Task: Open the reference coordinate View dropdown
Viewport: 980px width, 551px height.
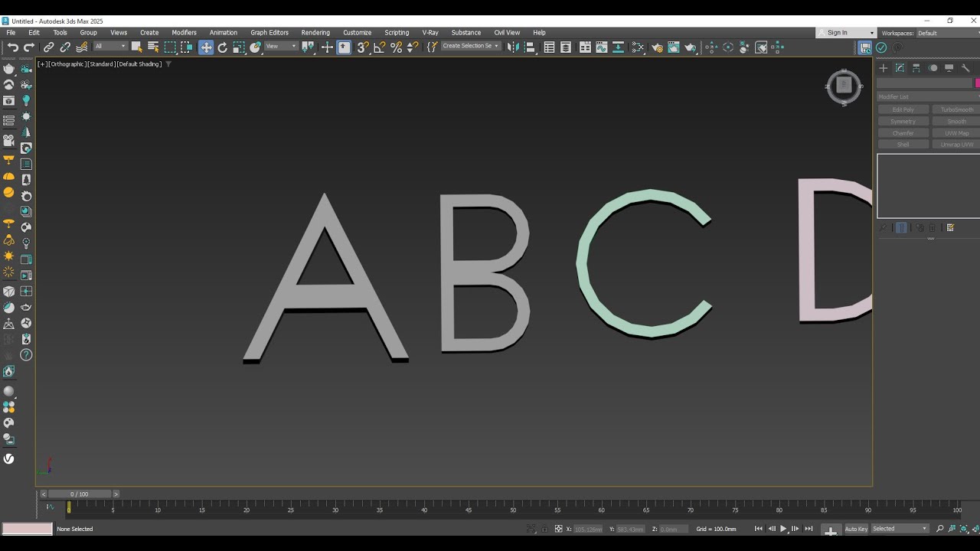Action: [281, 47]
